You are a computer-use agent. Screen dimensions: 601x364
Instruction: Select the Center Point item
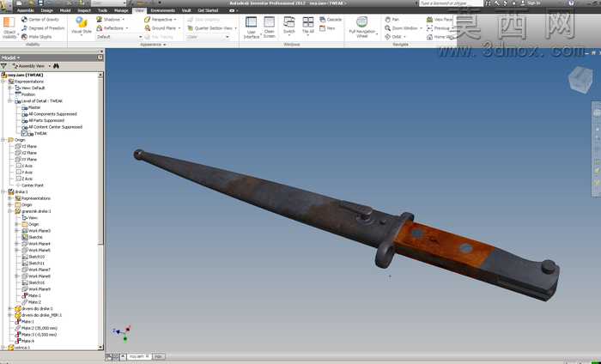[x=33, y=185]
